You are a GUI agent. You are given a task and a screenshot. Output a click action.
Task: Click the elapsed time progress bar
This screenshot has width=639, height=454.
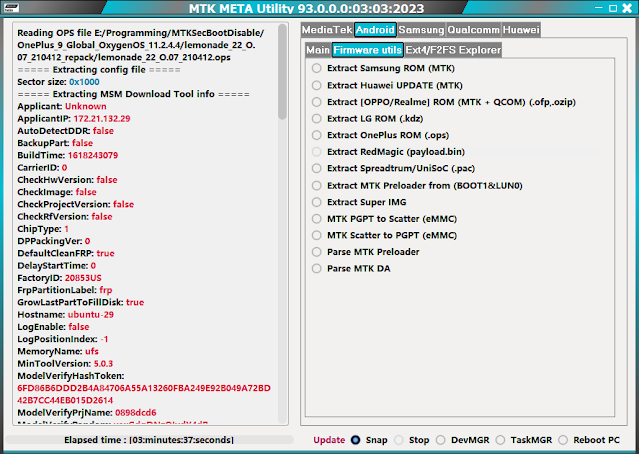(149, 440)
